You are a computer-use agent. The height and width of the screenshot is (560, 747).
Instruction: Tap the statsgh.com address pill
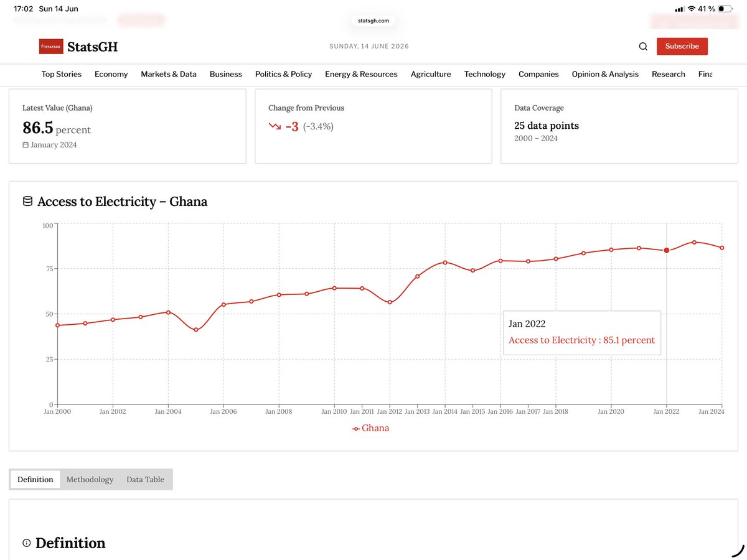pos(374,21)
